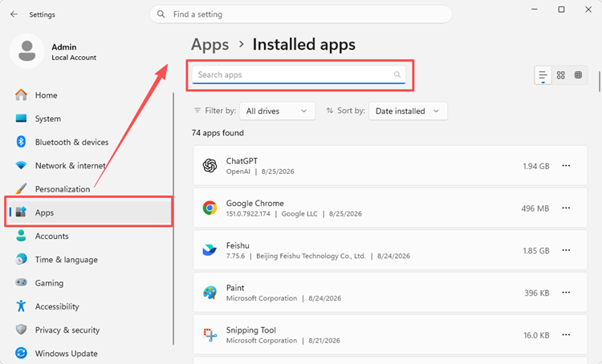Click the 1.85 GB size value

[536, 250]
